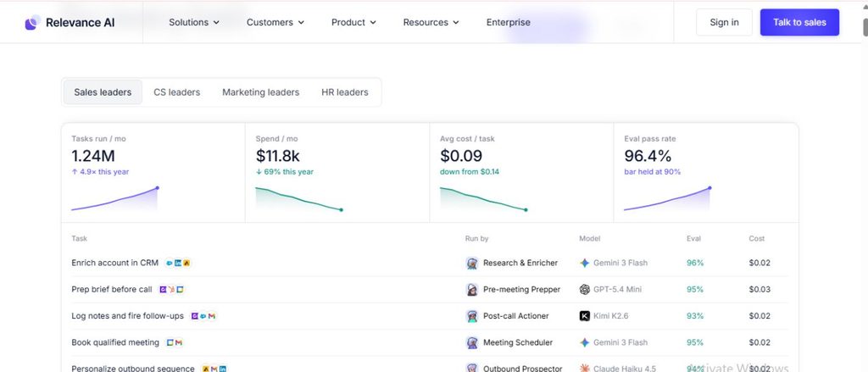Click the page vertical scrollbar thumb
This screenshot has width=868, height=372.
pos(865,26)
